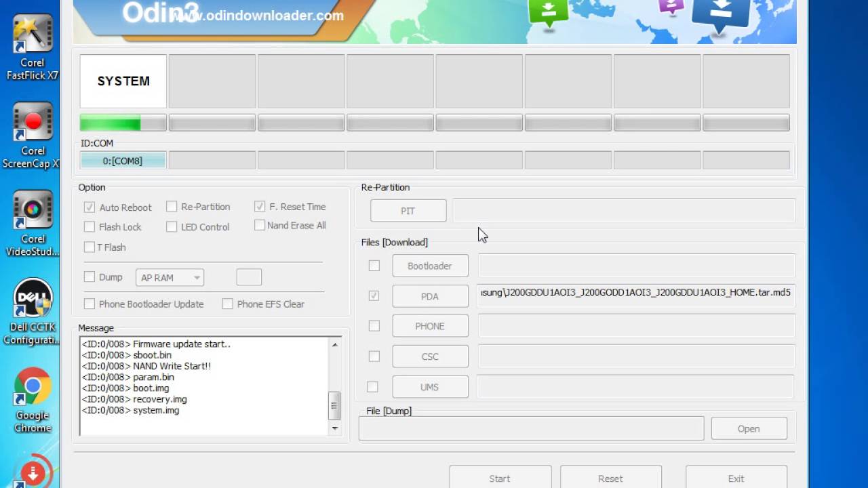Image resolution: width=868 pixels, height=488 pixels.
Task: Click the PDA file path field
Action: 636,296
